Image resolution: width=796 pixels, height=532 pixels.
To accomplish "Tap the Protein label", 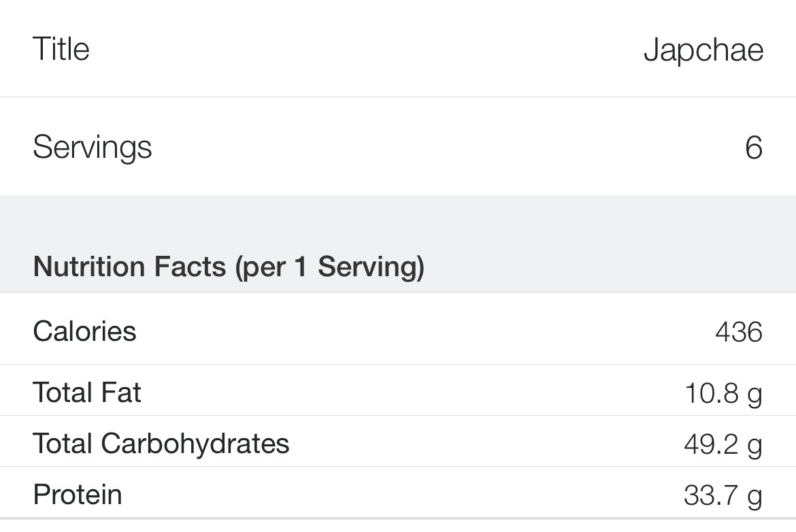I will point(78,495).
